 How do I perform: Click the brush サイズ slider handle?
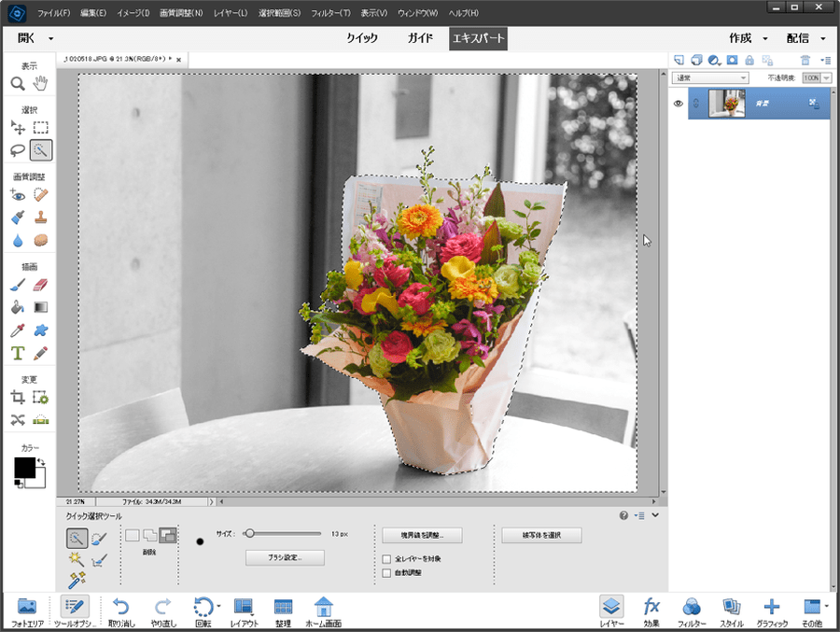click(248, 534)
